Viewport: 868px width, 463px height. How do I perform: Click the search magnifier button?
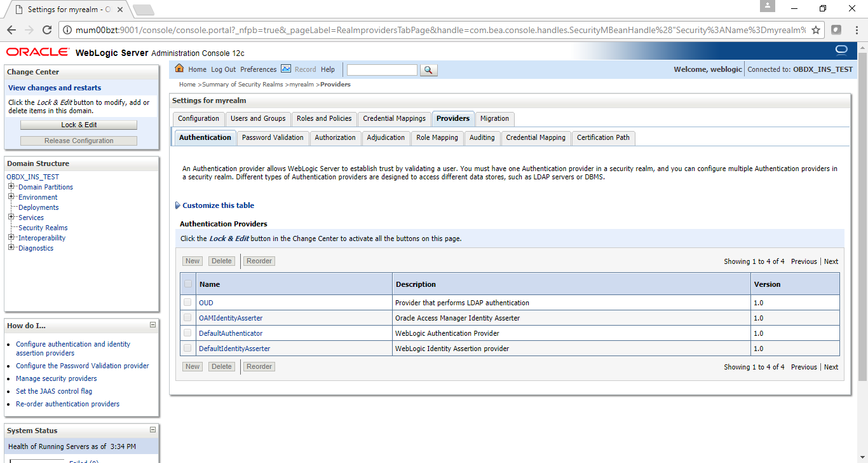(x=429, y=70)
